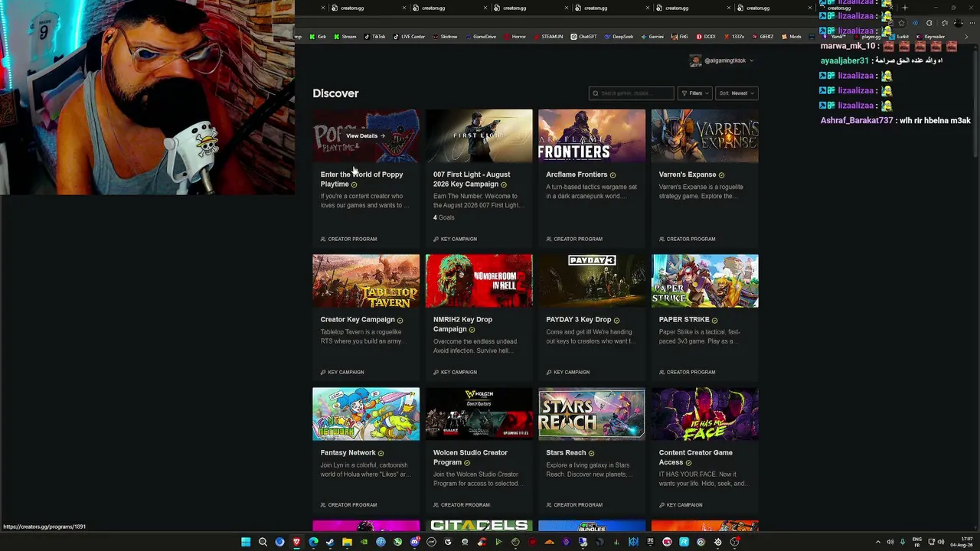Open the Enter the World of Poppy Playtime title
The width and height of the screenshot is (980, 551).
361,179
